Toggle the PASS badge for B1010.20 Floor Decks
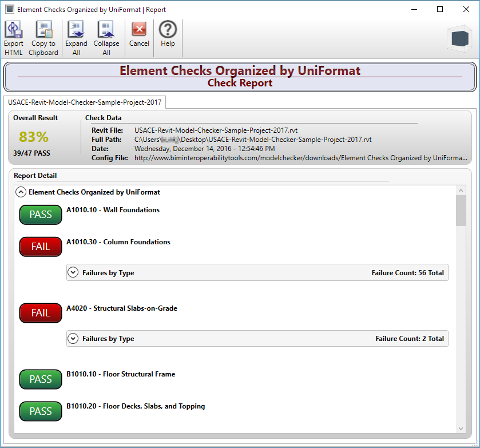480x448 pixels. click(x=40, y=411)
